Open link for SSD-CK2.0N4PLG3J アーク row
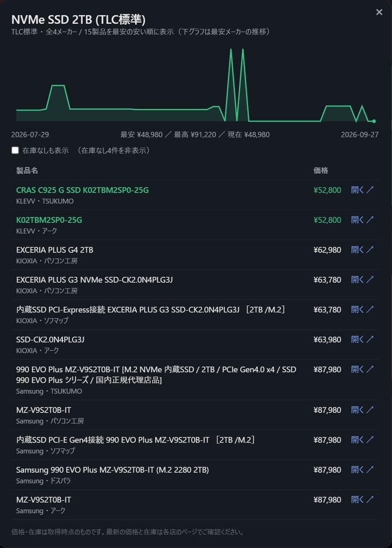Image resolution: width=392 pixels, height=548 pixels. pos(362,340)
